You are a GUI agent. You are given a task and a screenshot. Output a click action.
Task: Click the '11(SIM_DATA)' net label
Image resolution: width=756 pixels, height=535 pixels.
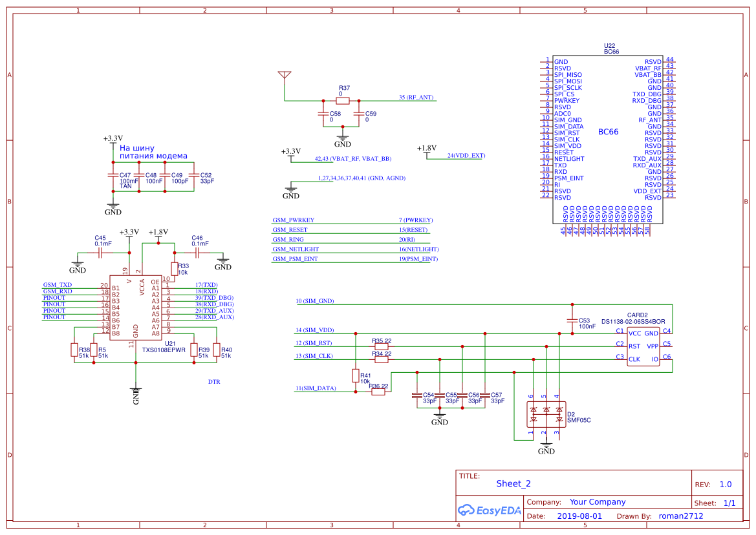coord(316,388)
